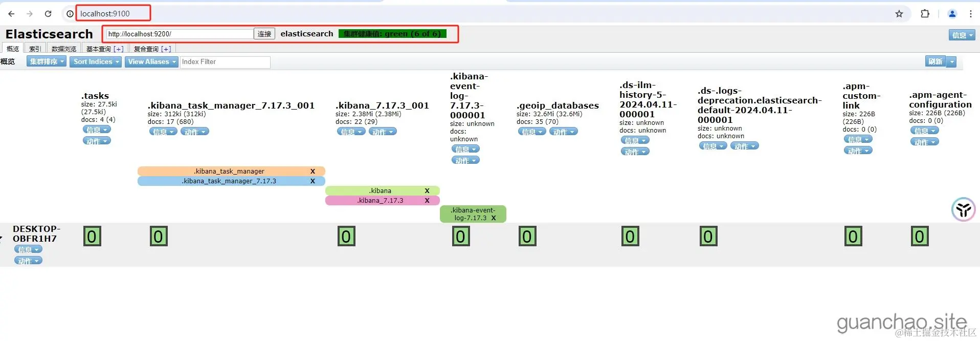Open 信息 menu for .kibana_task_manager_7.17.3_001
This screenshot has width=980, height=341.
[x=163, y=132]
